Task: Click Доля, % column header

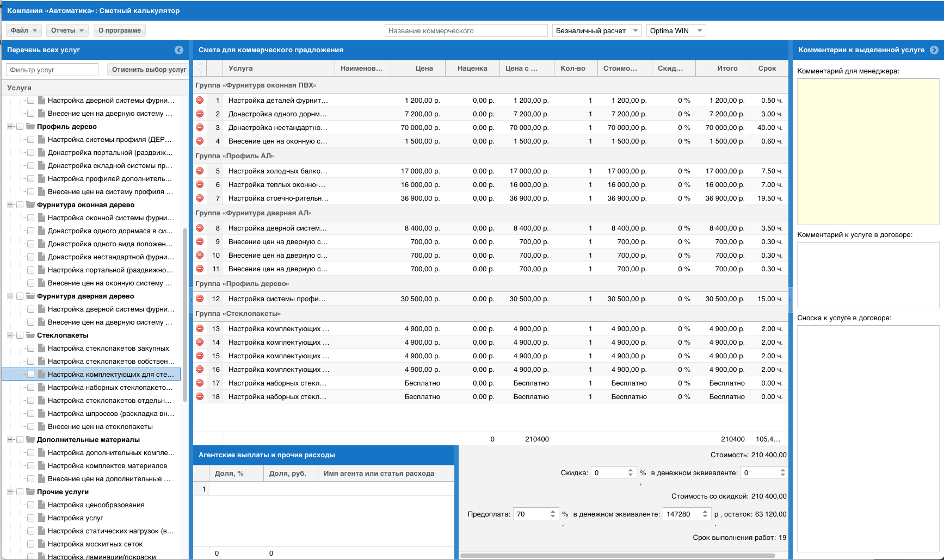Action: pyautogui.click(x=236, y=473)
